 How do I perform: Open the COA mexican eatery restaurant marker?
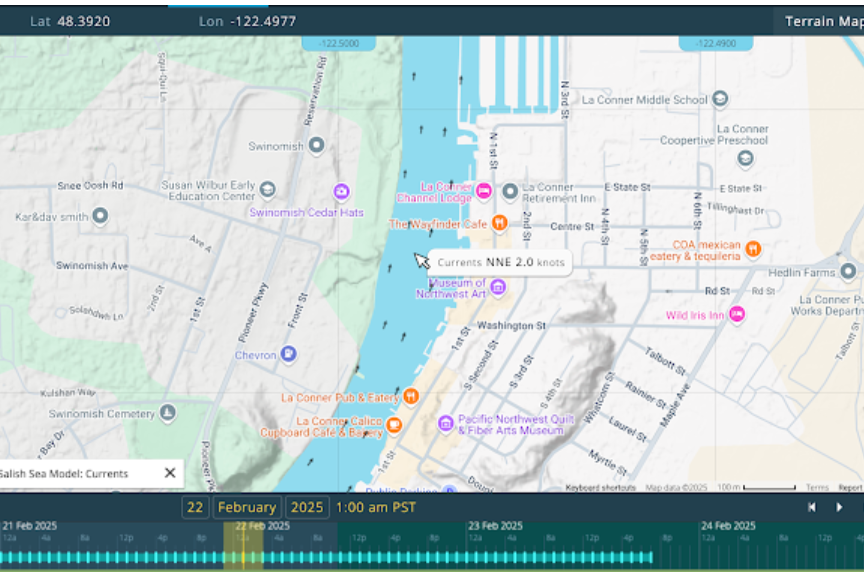pyautogui.click(x=753, y=249)
